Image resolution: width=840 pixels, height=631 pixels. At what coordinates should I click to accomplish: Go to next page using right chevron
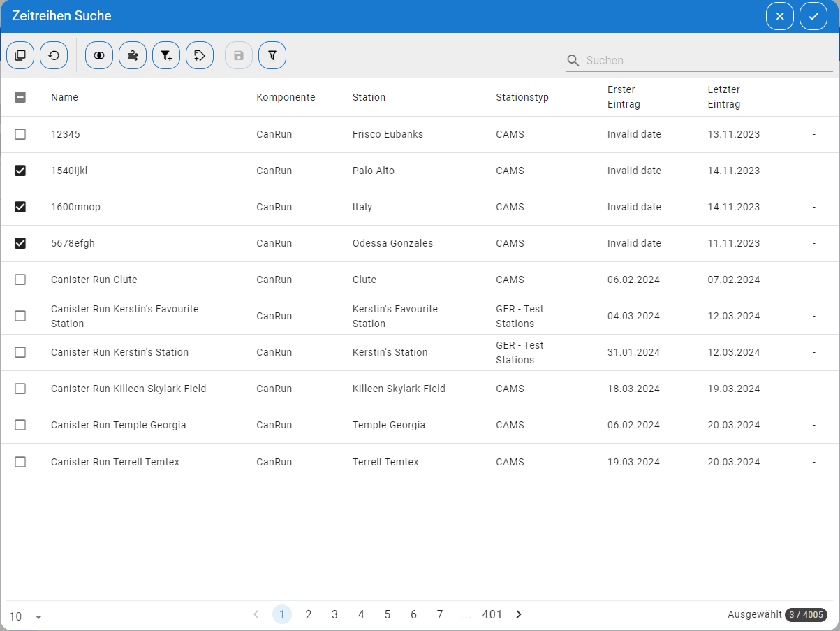[519, 614]
